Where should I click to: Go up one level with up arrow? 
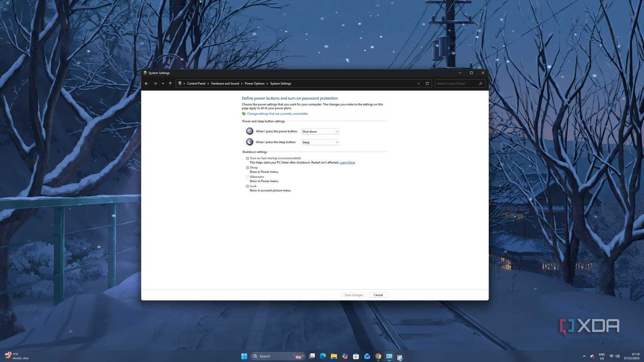pyautogui.click(x=170, y=83)
